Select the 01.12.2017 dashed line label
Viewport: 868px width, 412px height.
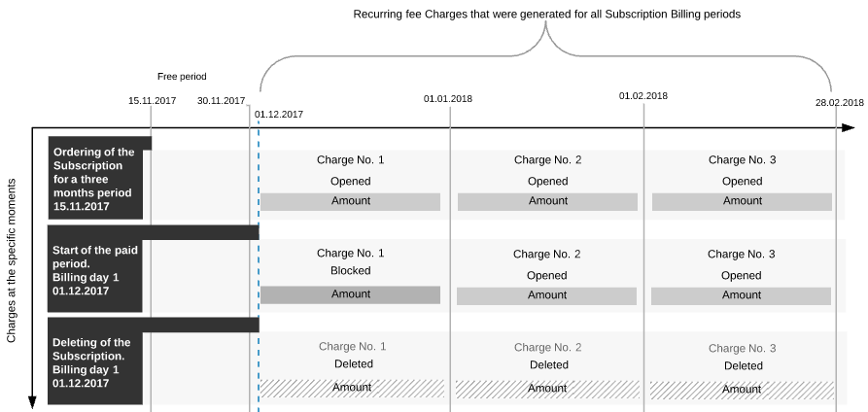coord(279,115)
